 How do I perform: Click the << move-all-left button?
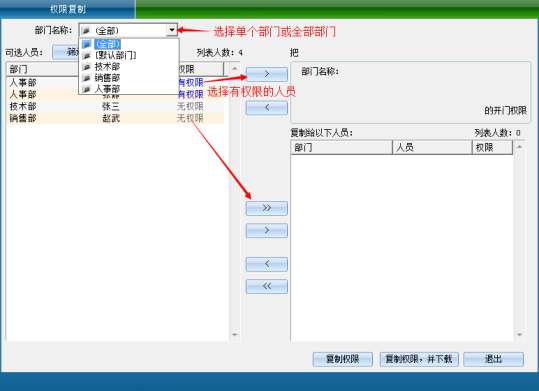click(267, 286)
